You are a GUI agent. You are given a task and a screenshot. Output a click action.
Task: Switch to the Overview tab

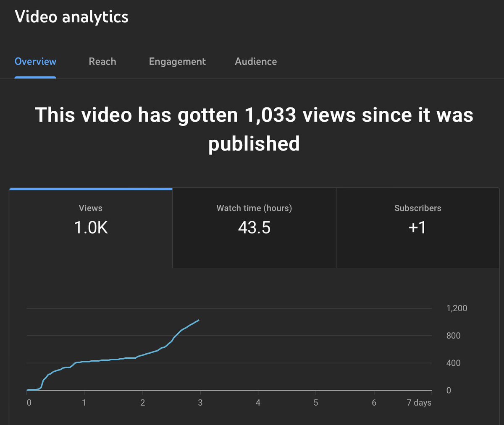point(35,62)
